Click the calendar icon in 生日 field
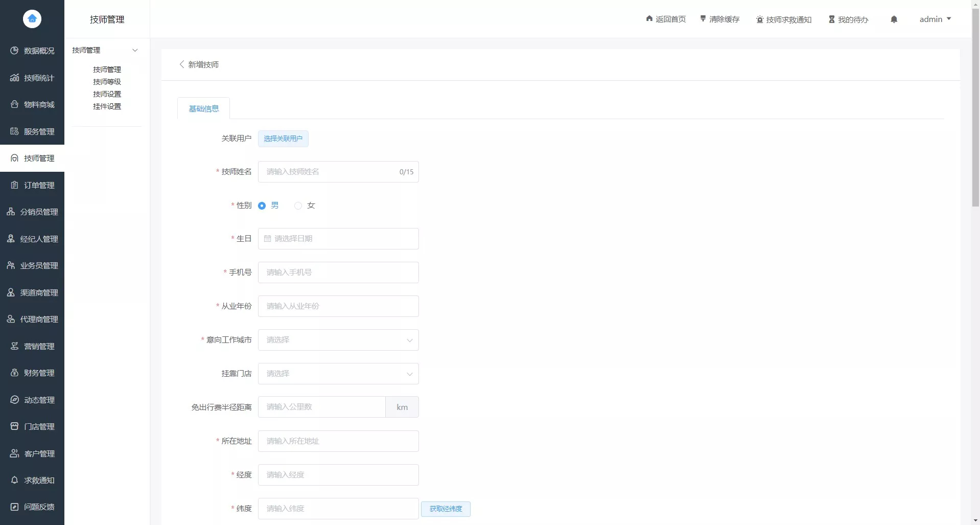980x525 pixels. coord(267,239)
